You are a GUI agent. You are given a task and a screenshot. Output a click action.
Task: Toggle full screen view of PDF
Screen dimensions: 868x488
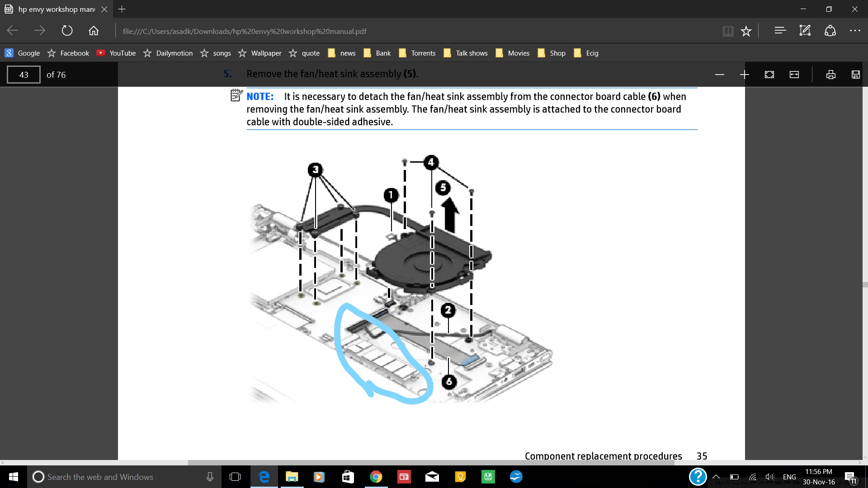coord(769,75)
